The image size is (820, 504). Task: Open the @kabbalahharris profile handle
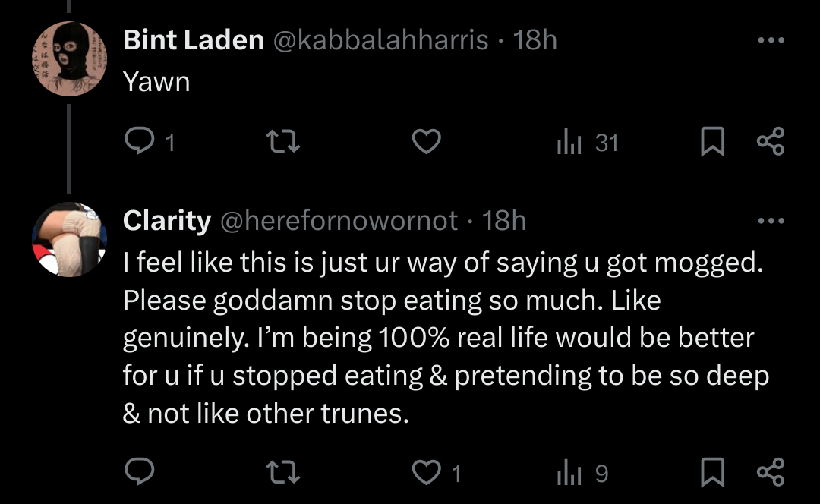pos(380,40)
